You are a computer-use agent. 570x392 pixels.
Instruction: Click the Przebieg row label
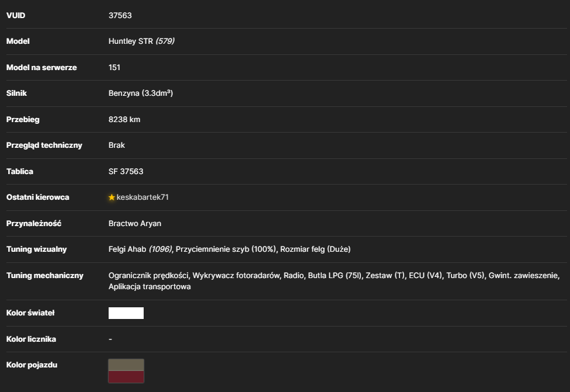tap(23, 120)
